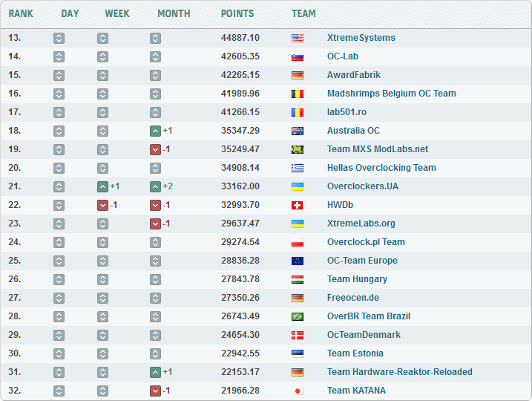
Task: Click month rank indicator in AwardFabrik row
Action: point(155,75)
